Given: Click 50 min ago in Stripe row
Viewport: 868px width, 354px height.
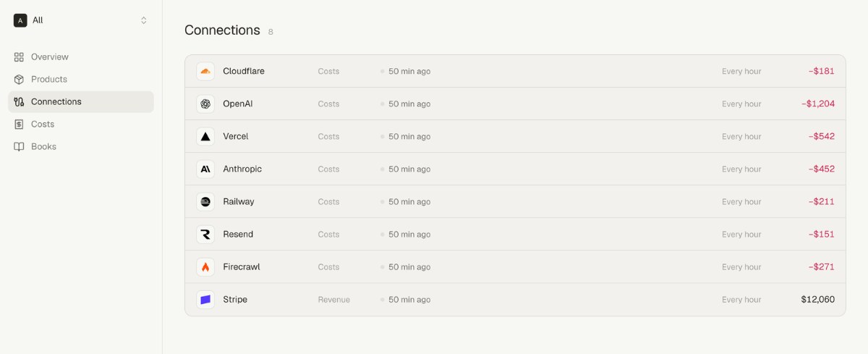Looking at the screenshot, I should (x=409, y=300).
